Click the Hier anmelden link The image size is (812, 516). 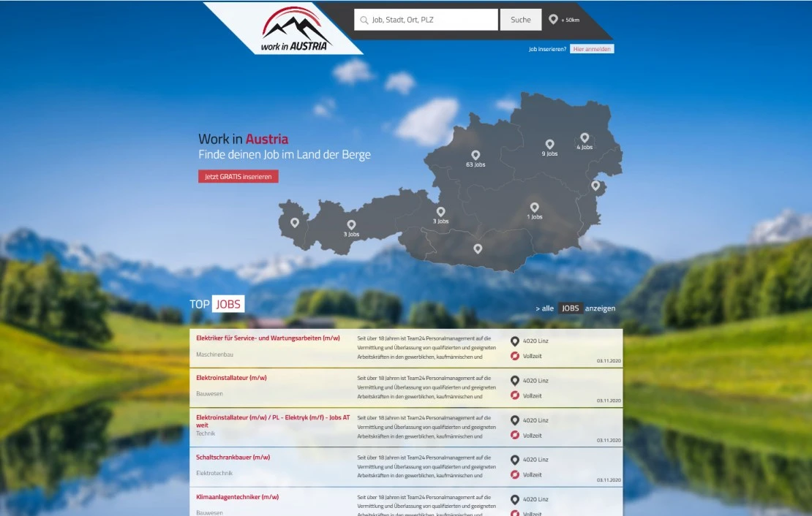[x=592, y=49]
